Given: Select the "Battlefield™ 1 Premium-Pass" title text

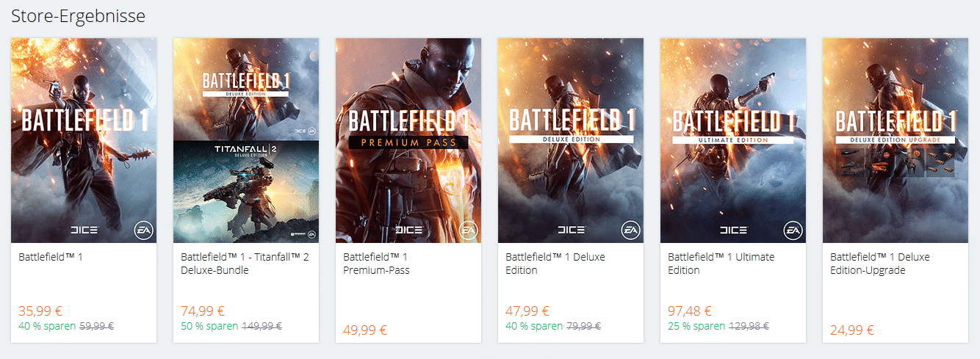Looking at the screenshot, I should (x=376, y=264).
